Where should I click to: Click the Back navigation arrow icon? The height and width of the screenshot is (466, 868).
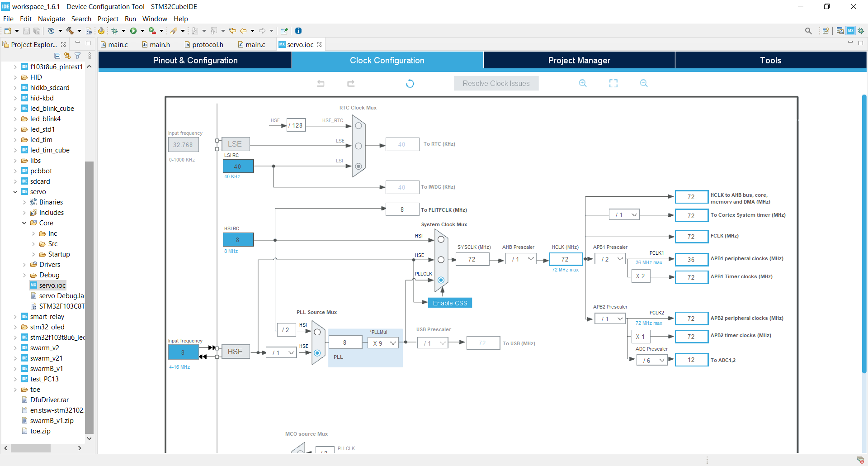click(x=243, y=31)
